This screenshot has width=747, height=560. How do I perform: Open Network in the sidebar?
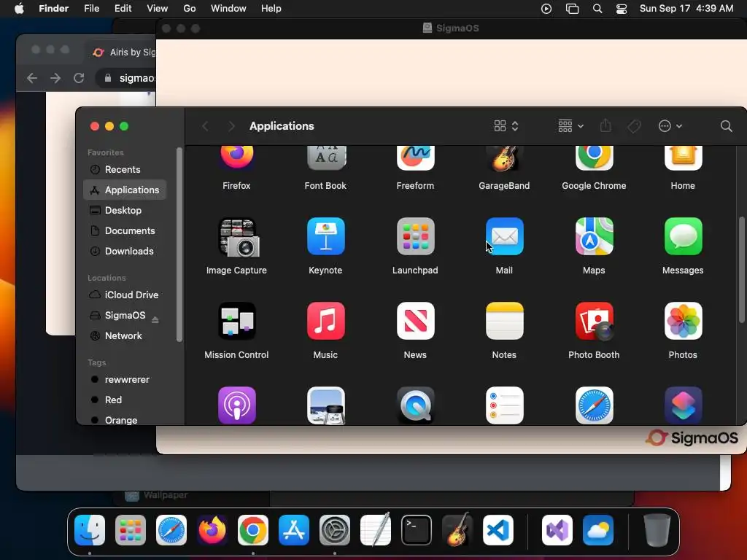pyautogui.click(x=125, y=336)
